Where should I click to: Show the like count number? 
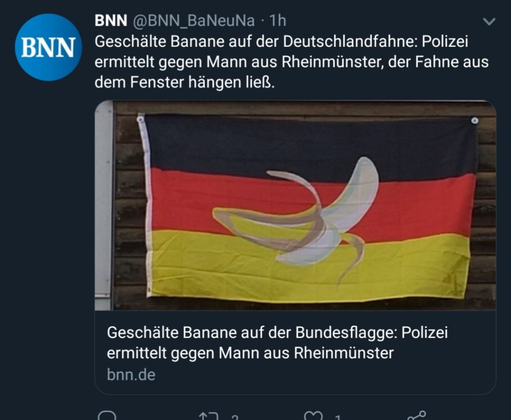pyautogui.click(x=338, y=417)
